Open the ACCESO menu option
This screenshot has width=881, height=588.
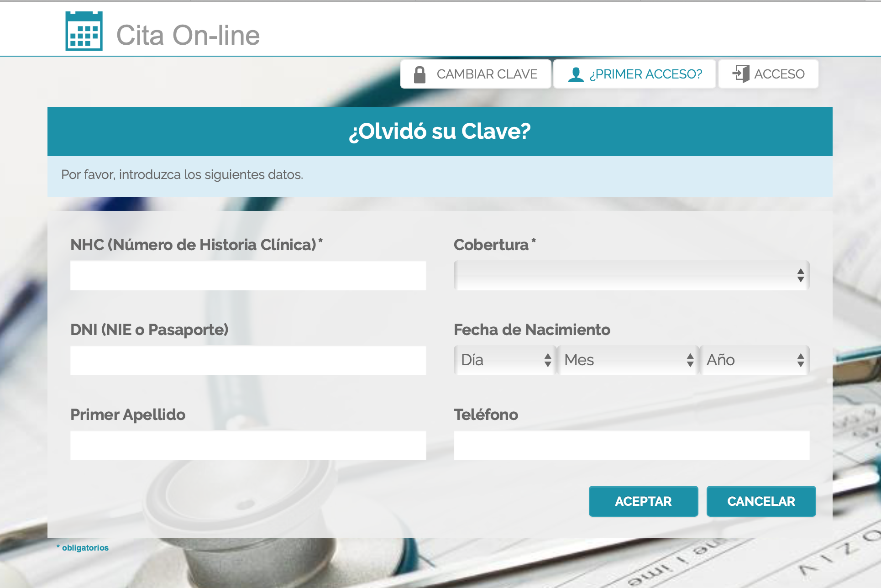pyautogui.click(x=768, y=74)
